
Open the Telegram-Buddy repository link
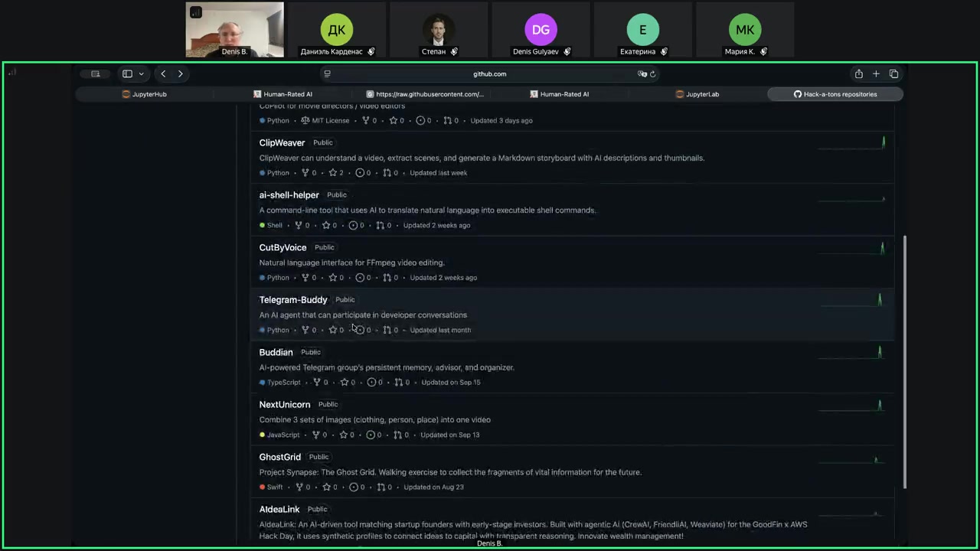292,300
